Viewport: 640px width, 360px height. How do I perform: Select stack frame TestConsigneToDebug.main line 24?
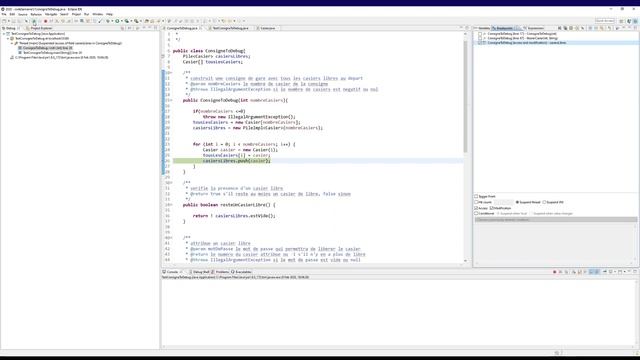pyautogui.click(x=50, y=53)
